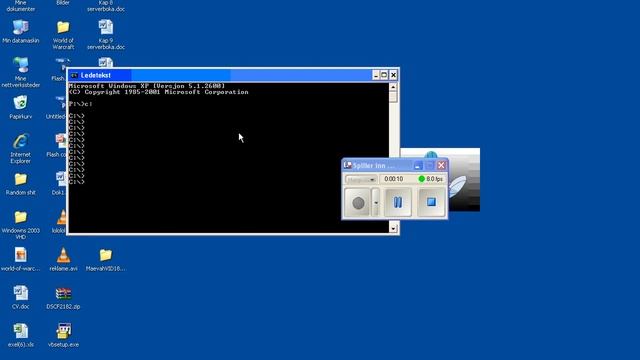Image resolution: width=640 pixels, height=360 pixels.
Task: Pause the screen recording
Action: tap(398, 202)
